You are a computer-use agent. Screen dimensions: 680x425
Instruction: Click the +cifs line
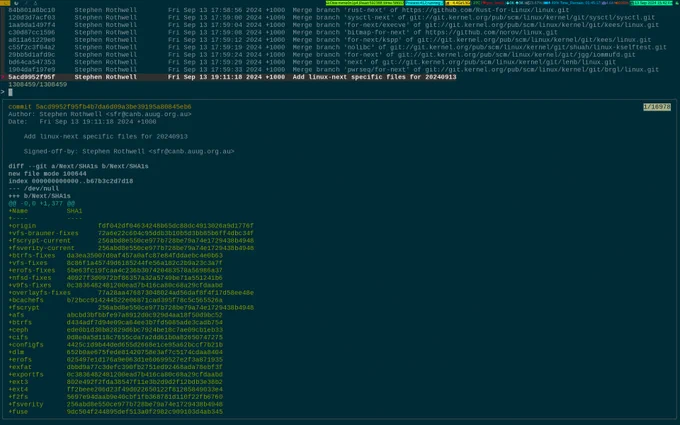[x=115, y=337]
